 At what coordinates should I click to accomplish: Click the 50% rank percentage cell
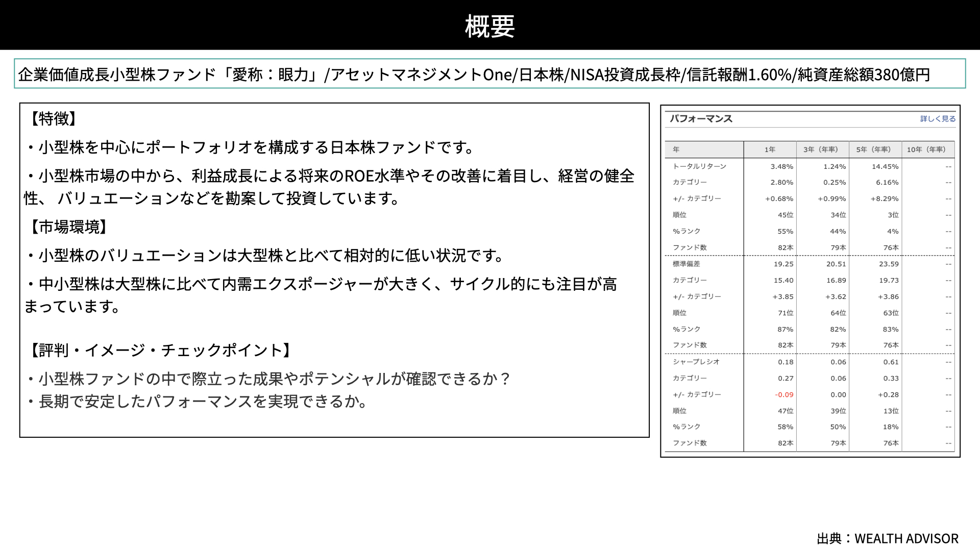(838, 427)
